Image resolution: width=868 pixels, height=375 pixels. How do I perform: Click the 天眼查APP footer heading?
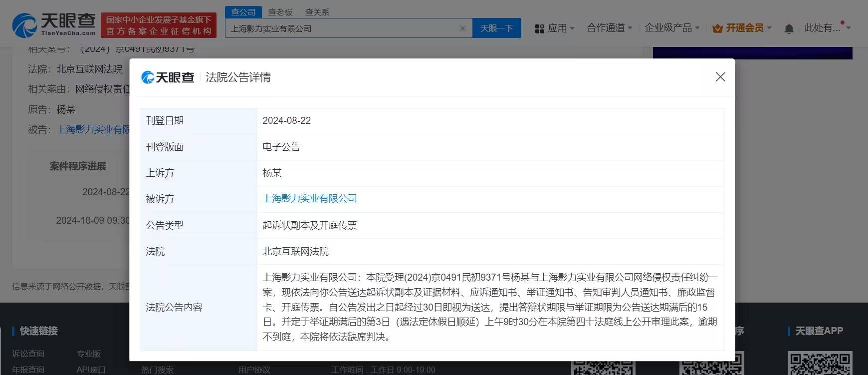point(819,331)
